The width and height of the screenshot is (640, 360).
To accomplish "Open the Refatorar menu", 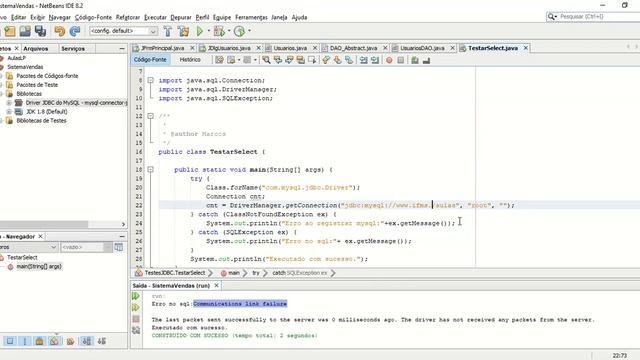I will [128, 18].
